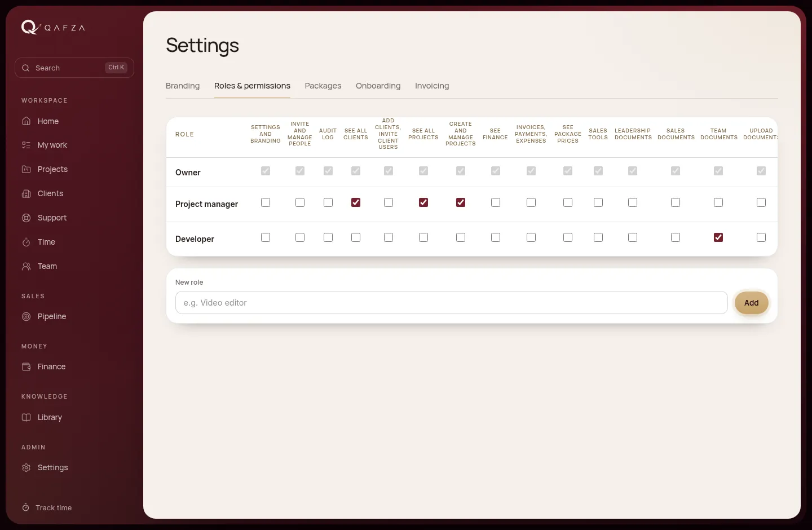Viewport: 812px width, 530px height.
Task: Click the Team people icon
Action: coord(26,266)
